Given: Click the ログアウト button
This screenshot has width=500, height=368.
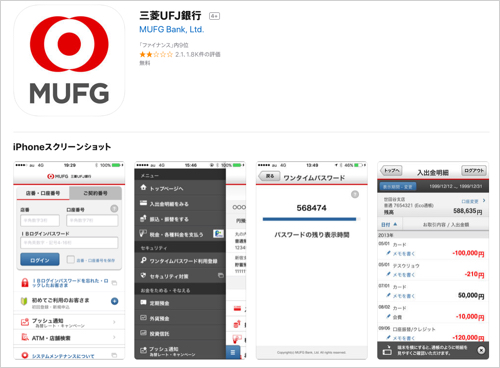Looking at the screenshot, I should 474,171.
